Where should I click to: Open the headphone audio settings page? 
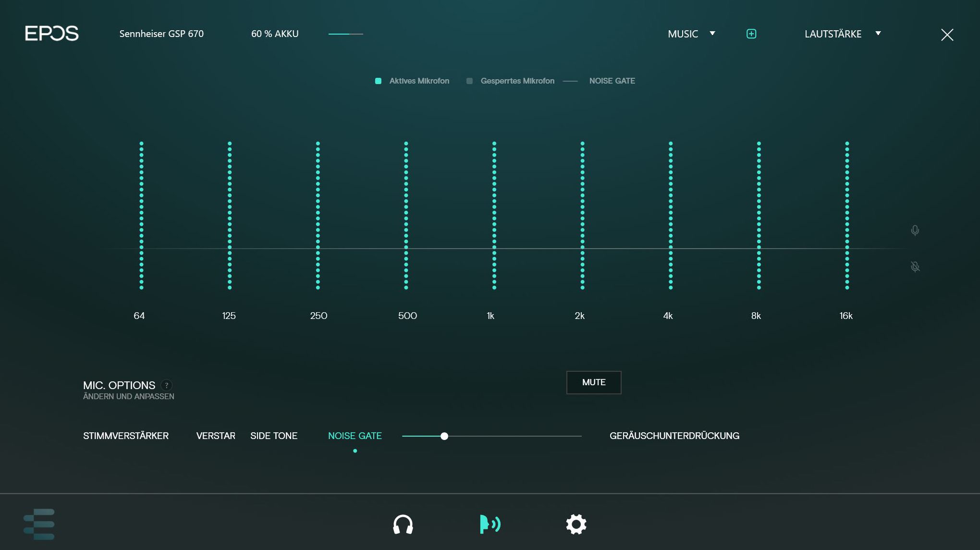tap(403, 524)
